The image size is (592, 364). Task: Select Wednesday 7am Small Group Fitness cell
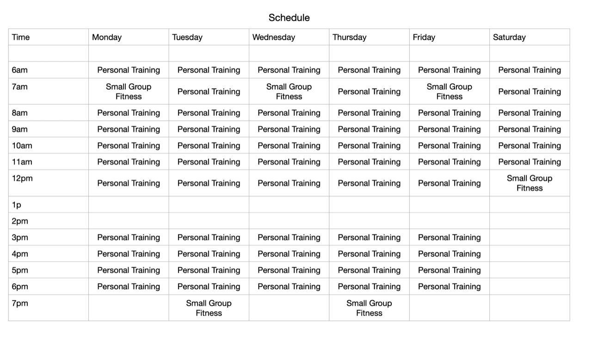coord(289,91)
